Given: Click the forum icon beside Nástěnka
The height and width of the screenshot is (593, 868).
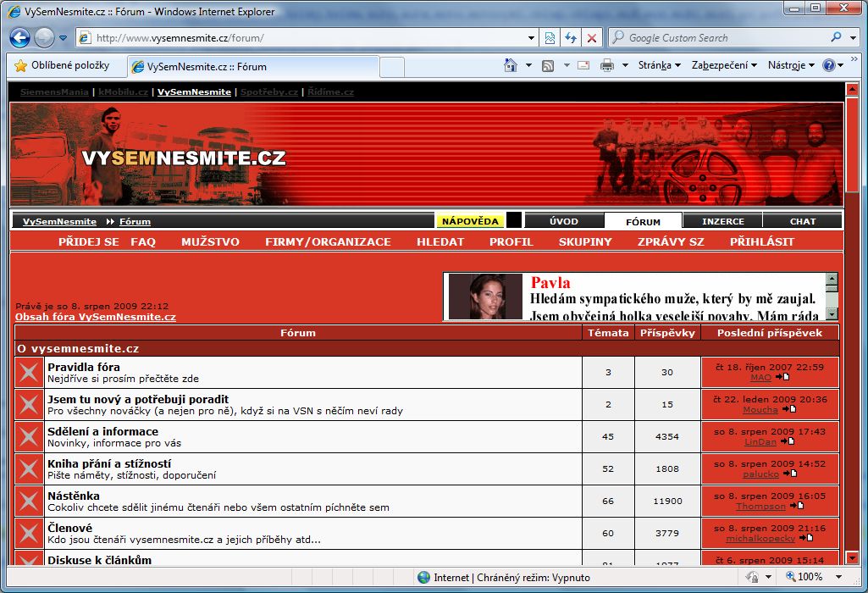Looking at the screenshot, I should 29,502.
